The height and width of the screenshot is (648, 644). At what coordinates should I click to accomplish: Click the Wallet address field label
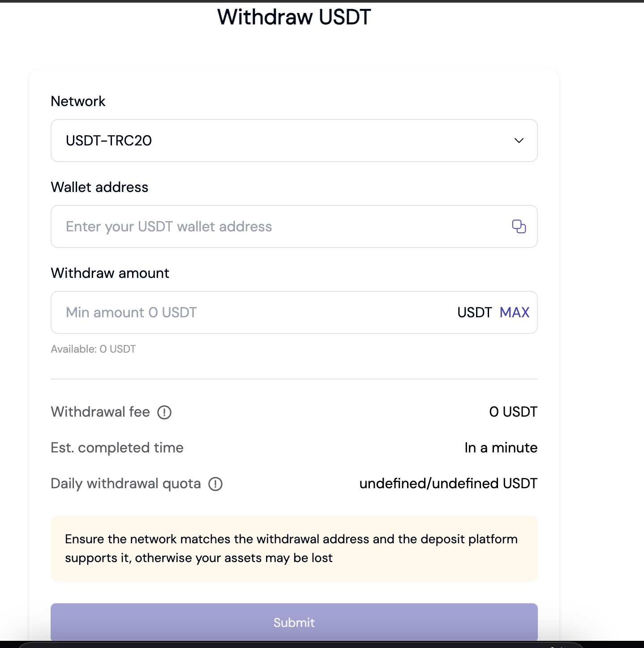pos(99,187)
